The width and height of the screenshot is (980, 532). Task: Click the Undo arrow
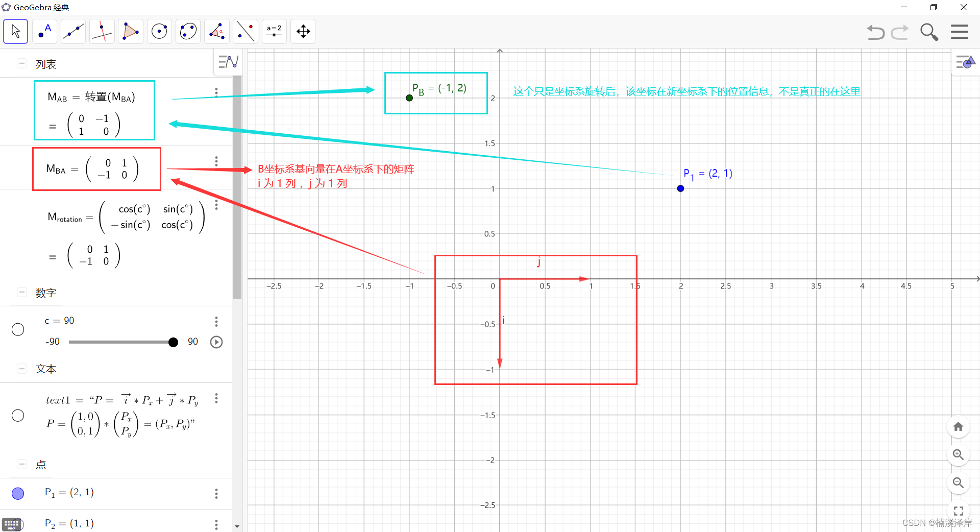(875, 32)
